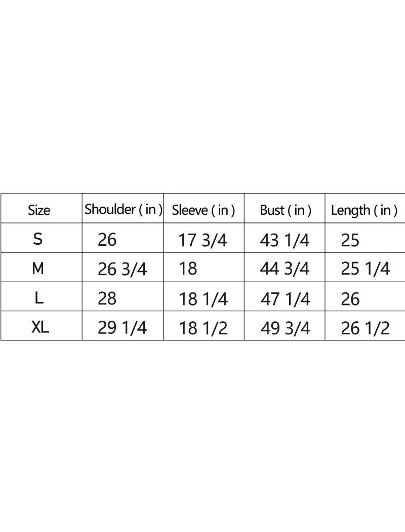Select the XL size row label
The width and height of the screenshot is (405, 532).
tap(40, 327)
